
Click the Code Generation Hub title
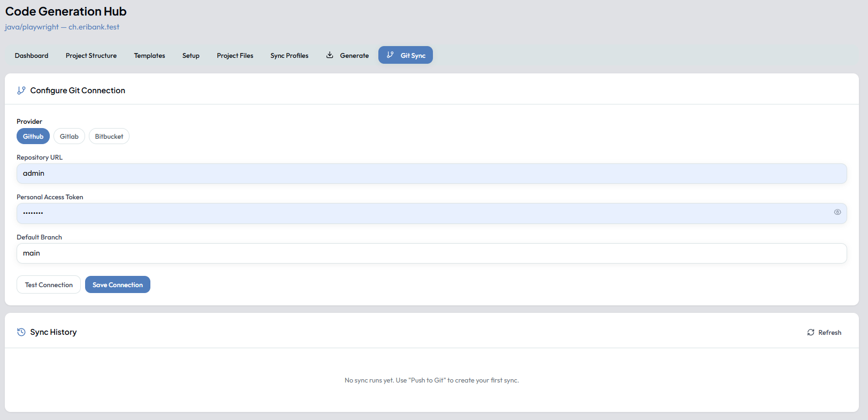coord(66,11)
